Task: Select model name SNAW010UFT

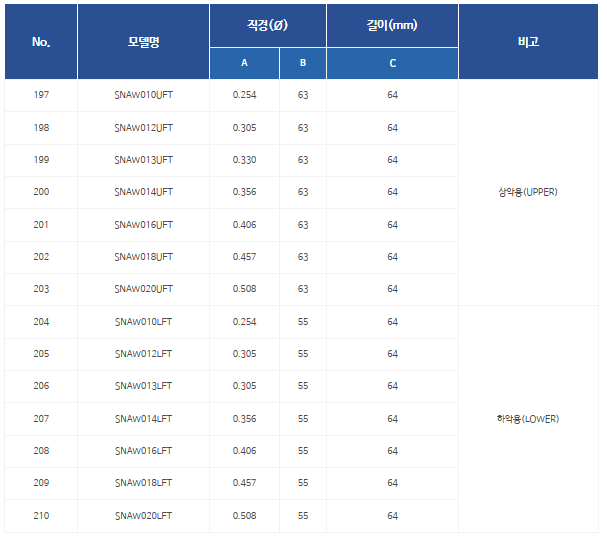Action: [143, 96]
